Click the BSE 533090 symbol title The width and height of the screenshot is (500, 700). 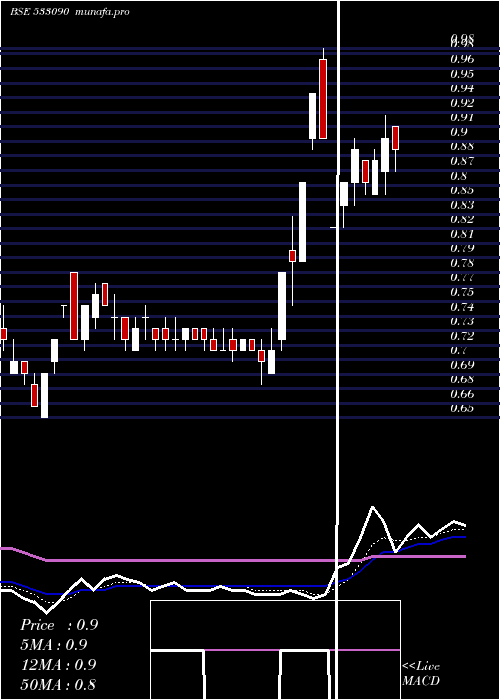click(x=39, y=12)
